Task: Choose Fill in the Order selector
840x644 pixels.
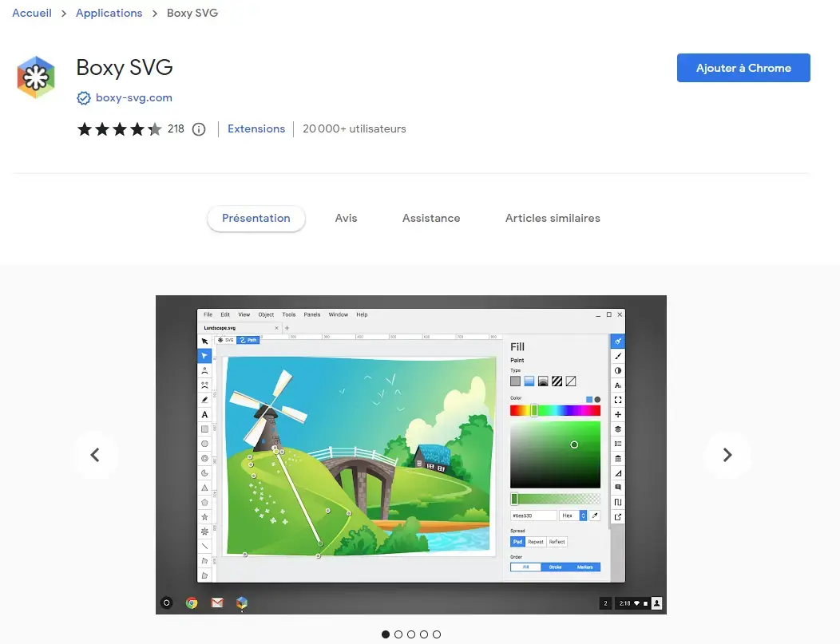Action: [x=525, y=567]
